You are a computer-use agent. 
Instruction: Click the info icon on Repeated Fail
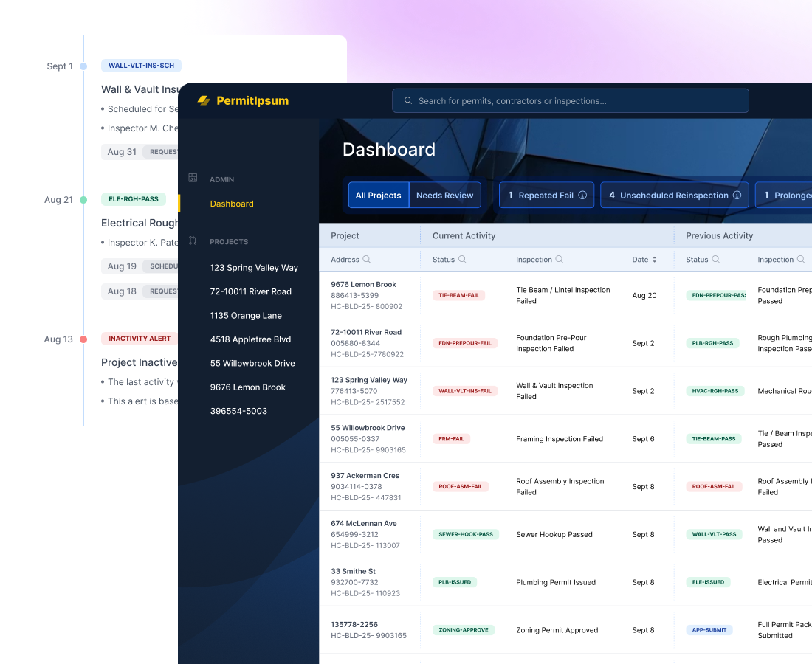[x=582, y=195]
